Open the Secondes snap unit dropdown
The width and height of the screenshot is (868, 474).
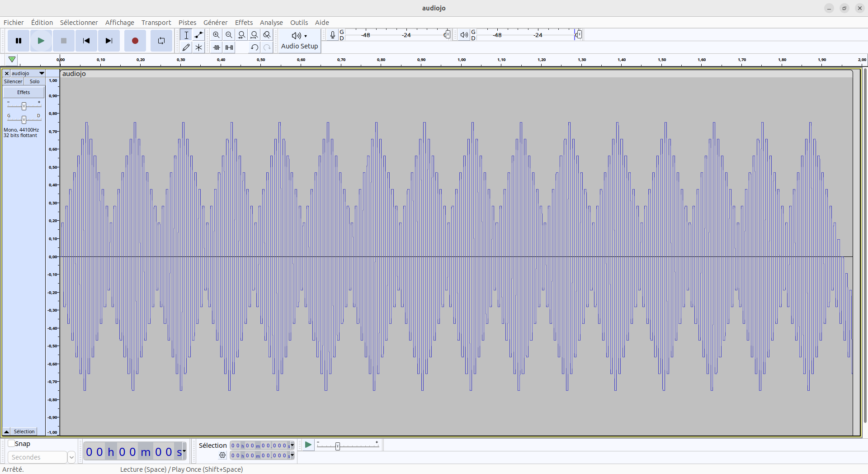[71, 457]
